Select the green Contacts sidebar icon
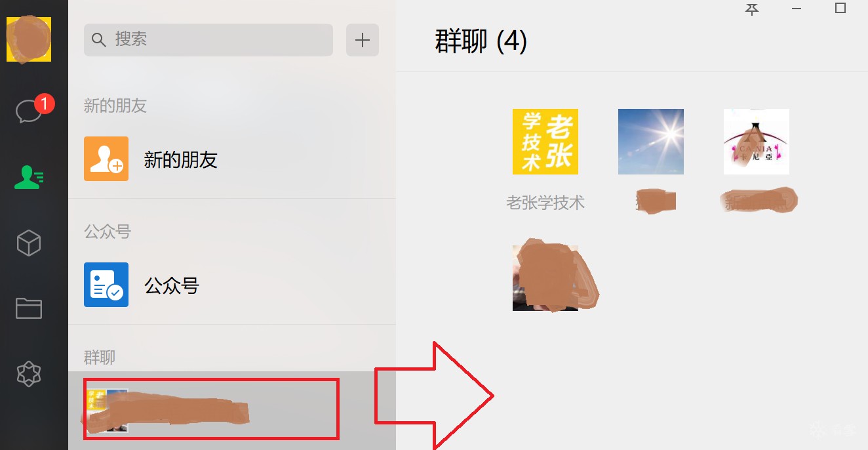This screenshot has height=450, width=868. [x=29, y=177]
